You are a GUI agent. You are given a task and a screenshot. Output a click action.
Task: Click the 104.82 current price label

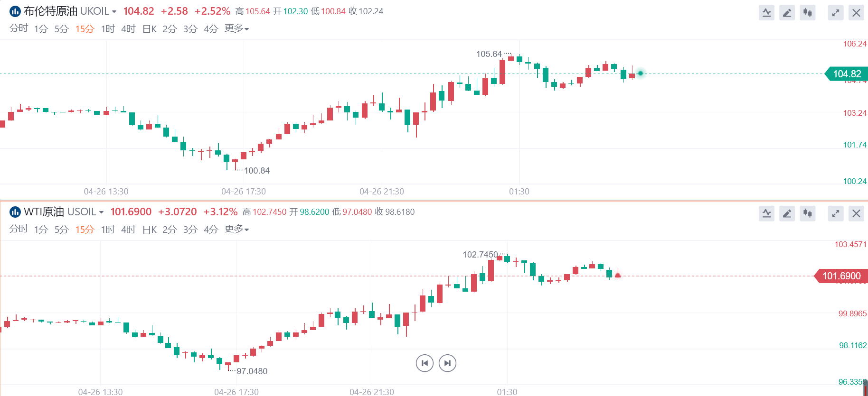[x=847, y=74]
